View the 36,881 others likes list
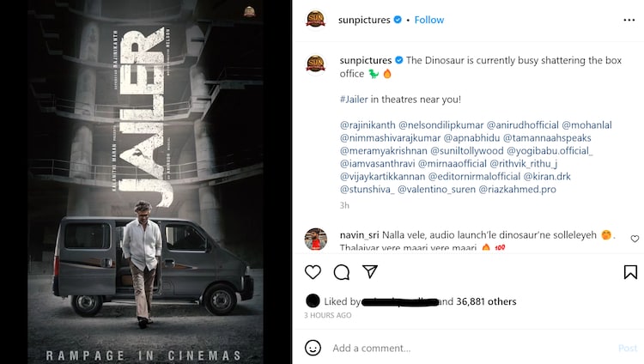Image resolution: width=644 pixels, height=364 pixels. click(x=486, y=301)
